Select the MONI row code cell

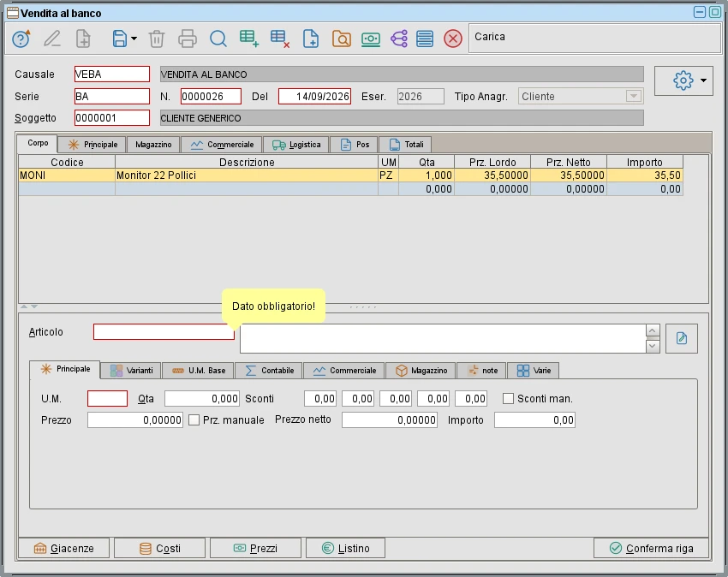coord(67,175)
